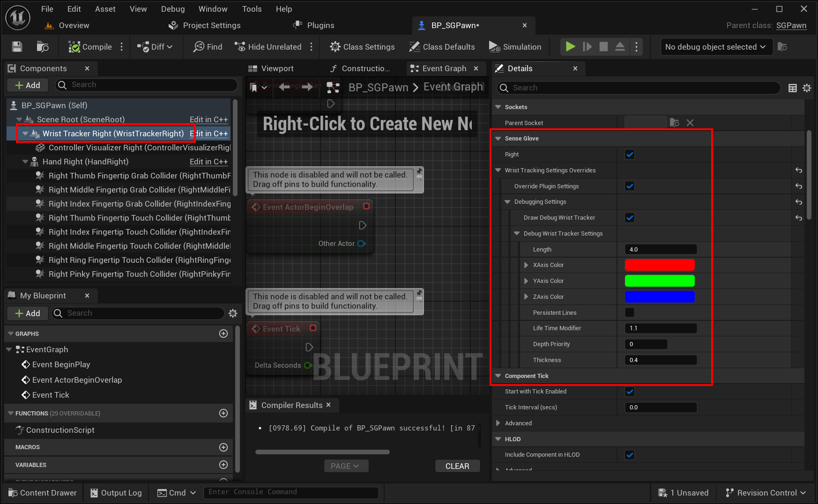Image resolution: width=818 pixels, height=504 pixels.
Task: Select the Diff tool
Action: pos(155,46)
